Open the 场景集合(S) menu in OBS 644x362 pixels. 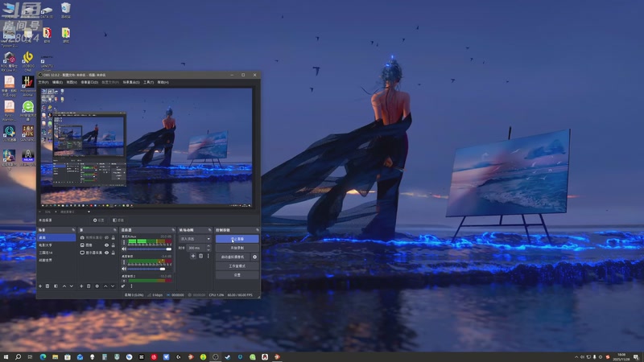[131, 83]
